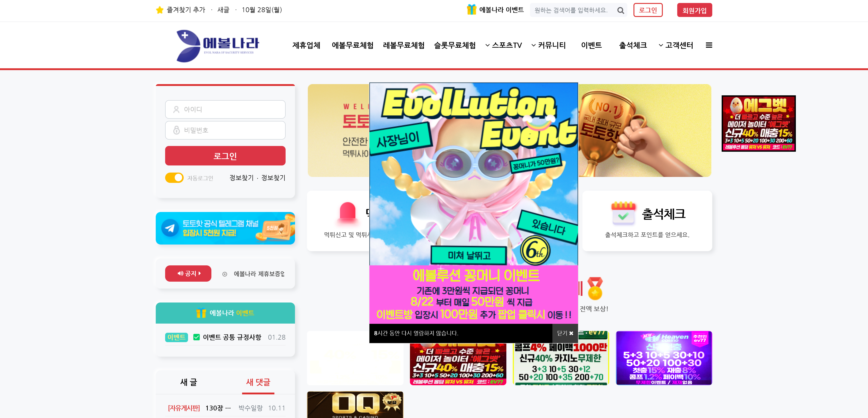Open the hamburger menu icon
868x418 pixels.
pyautogui.click(x=709, y=45)
